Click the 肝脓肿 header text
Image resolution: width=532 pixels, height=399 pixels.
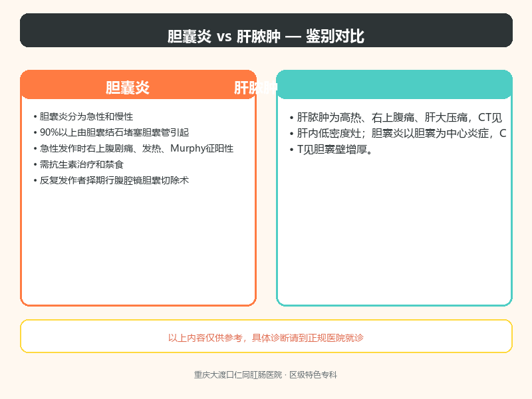pyautogui.click(x=256, y=88)
